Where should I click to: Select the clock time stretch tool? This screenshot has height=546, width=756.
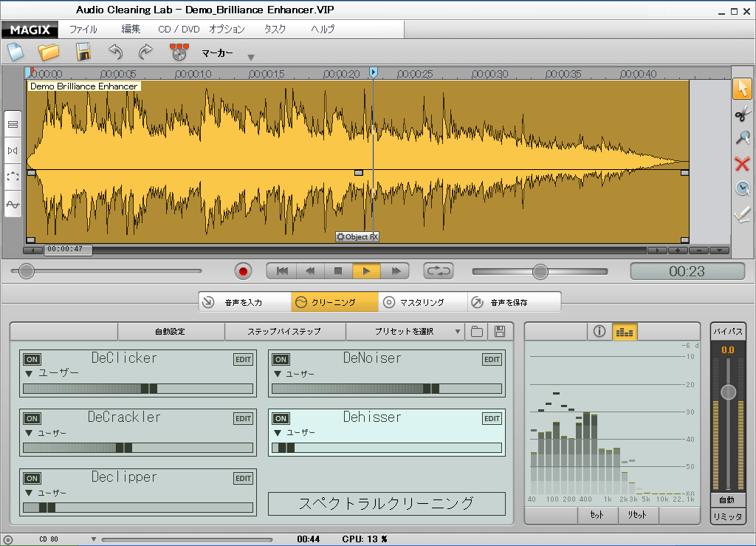(x=743, y=188)
